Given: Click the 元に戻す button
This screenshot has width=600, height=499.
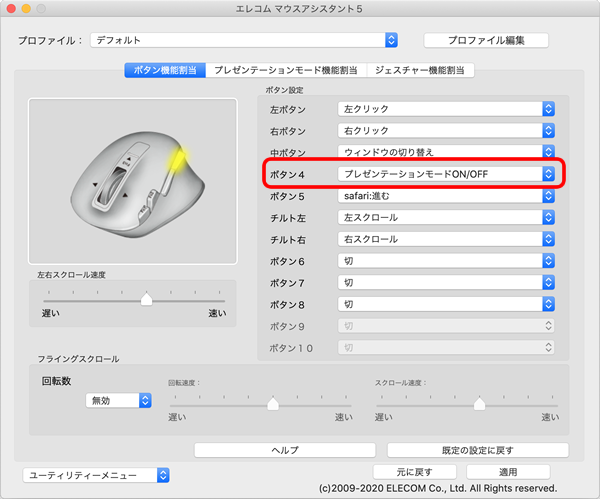Looking at the screenshot, I should (415, 472).
